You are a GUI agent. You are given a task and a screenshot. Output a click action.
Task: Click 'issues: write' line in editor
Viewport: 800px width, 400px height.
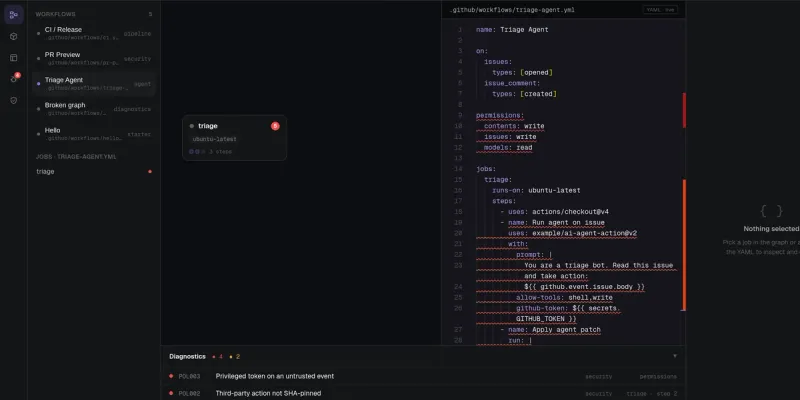click(x=510, y=137)
